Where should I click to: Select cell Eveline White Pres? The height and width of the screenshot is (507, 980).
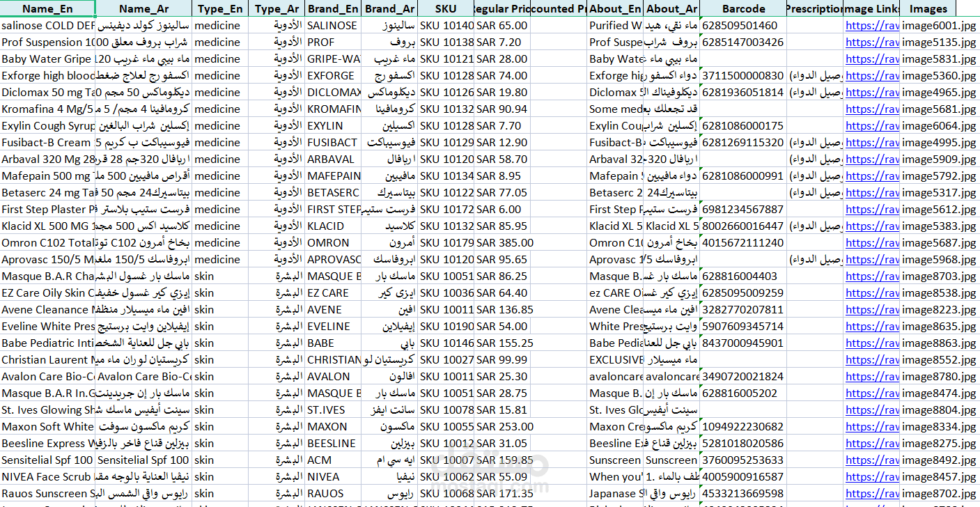48,327
